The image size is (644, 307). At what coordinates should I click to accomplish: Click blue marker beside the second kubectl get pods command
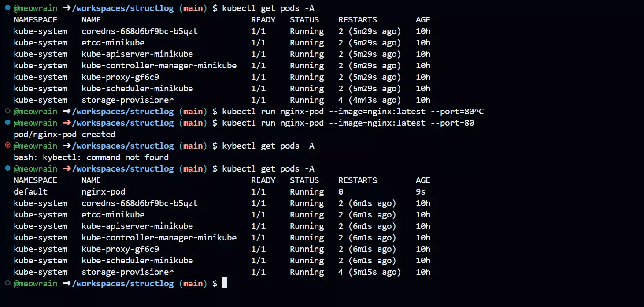pyautogui.click(x=7, y=168)
